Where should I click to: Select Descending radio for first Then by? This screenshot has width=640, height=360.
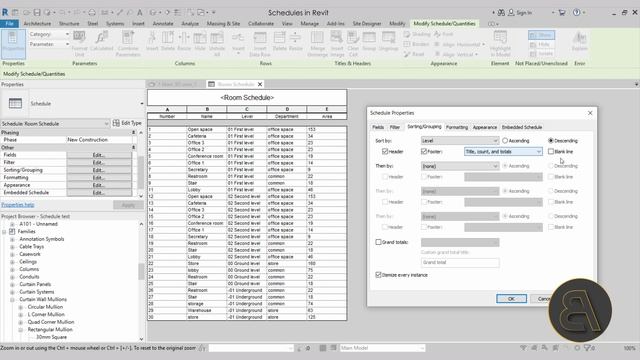pos(551,166)
